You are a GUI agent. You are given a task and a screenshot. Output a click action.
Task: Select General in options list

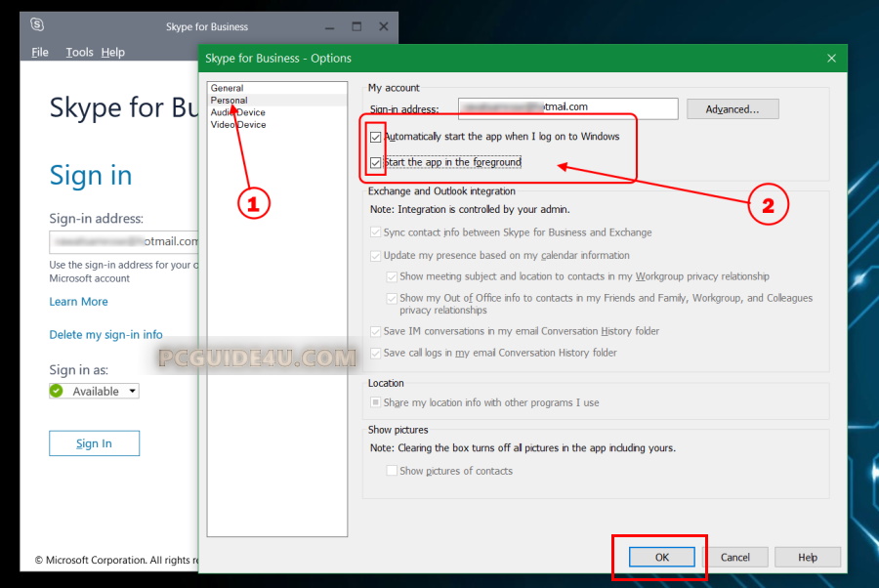228,88
